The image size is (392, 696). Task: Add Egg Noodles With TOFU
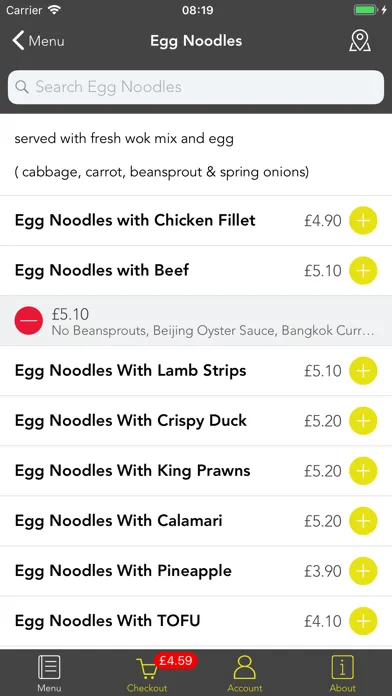coord(363,621)
